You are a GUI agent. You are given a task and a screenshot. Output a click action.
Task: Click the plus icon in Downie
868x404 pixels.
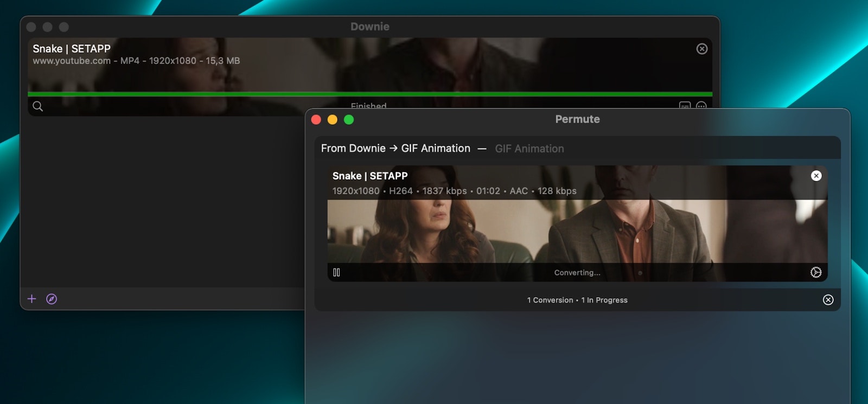tap(32, 299)
